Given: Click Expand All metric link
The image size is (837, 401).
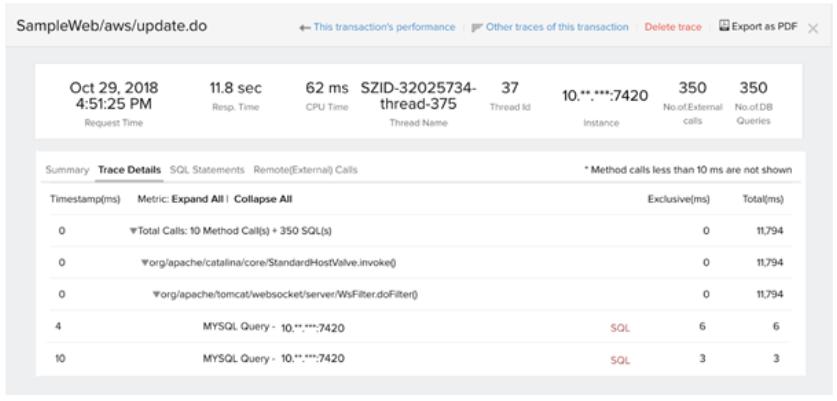Looking at the screenshot, I should pyautogui.click(x=198, y=199).
